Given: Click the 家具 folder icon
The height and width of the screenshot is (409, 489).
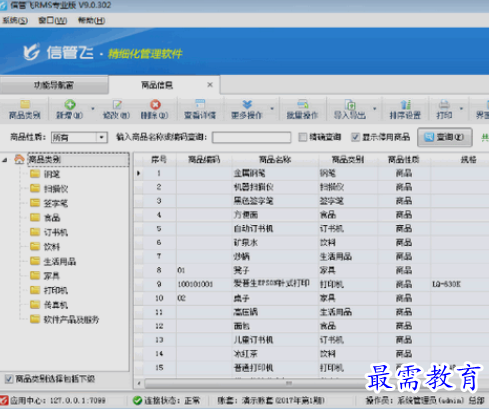Looking at the screenshot, I should 35,275.
